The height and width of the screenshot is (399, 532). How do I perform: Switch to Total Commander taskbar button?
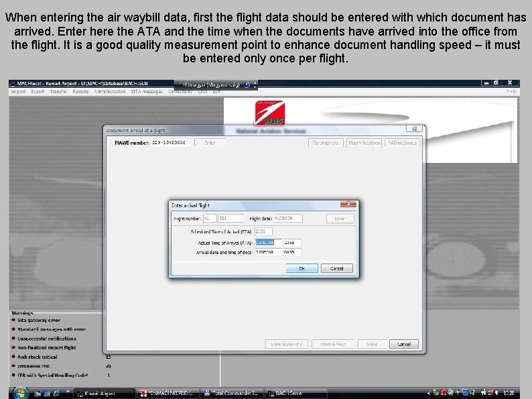tap(232, 393)
